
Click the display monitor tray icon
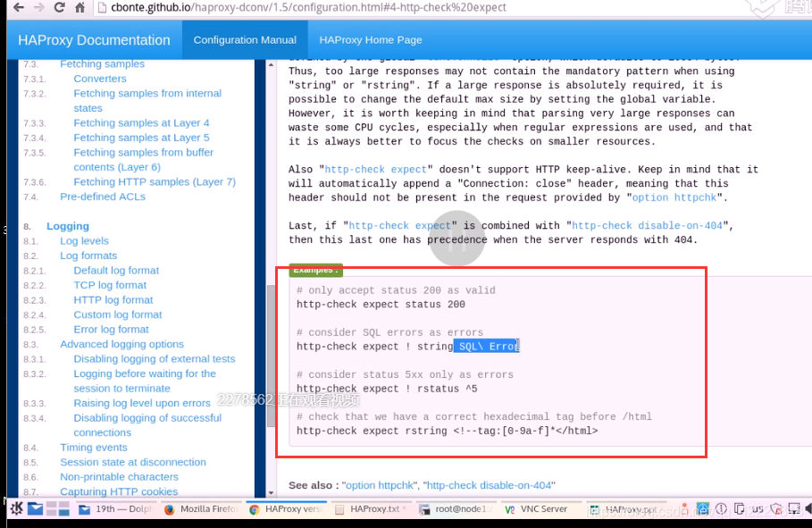(794, 509)
